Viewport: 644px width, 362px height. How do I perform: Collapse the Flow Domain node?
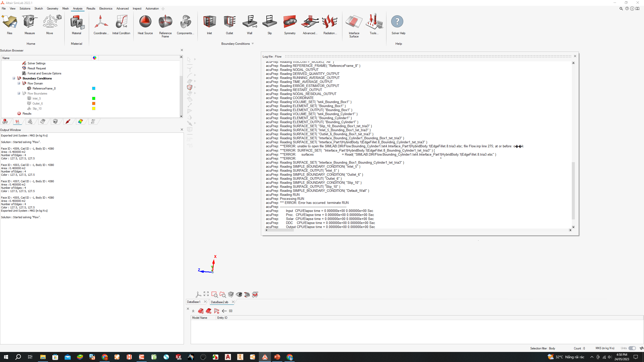(x=19, y=83)
